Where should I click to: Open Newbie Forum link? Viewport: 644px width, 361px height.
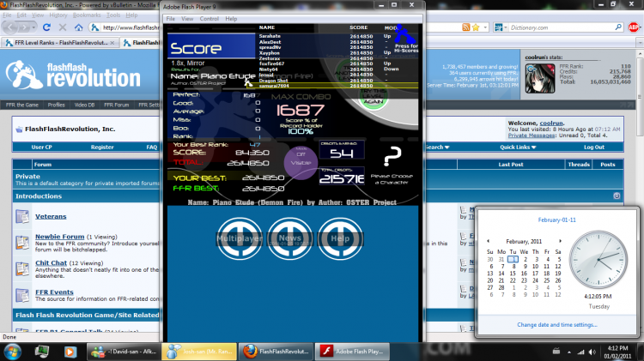(x=59, y=237)
